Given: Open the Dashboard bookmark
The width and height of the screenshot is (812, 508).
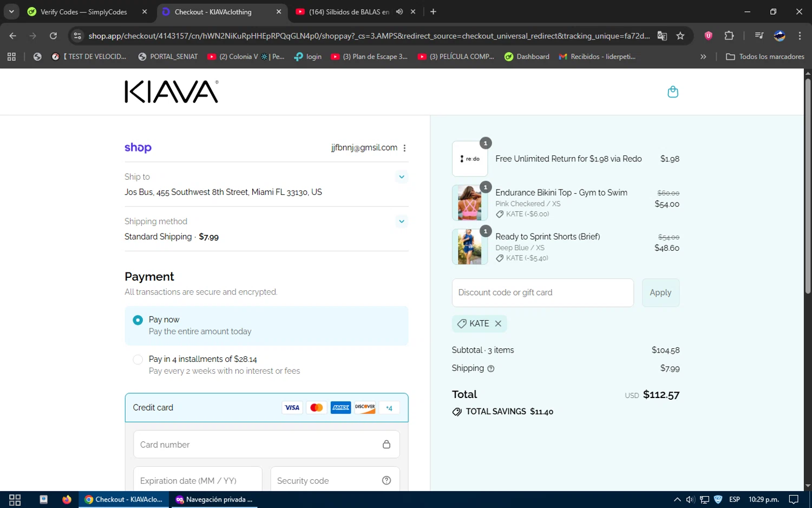Looking at the screenshot, I should pyautogui.click(x=527, y=56).
